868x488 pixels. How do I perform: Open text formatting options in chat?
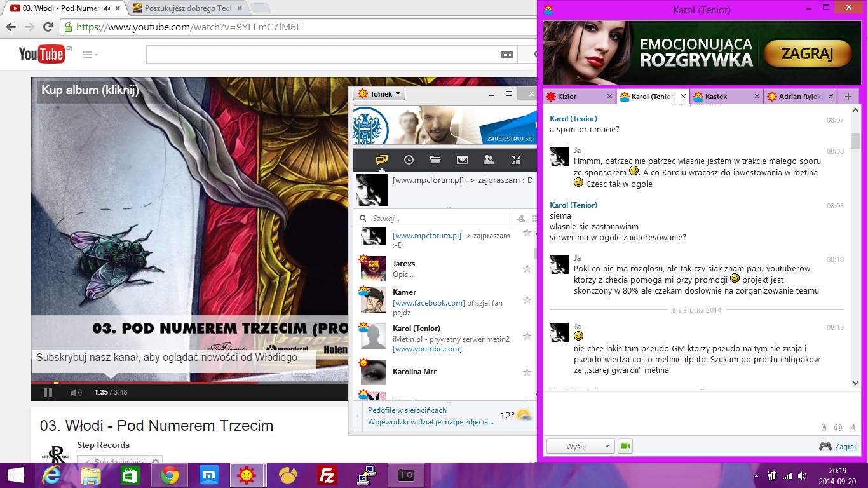coord(853,428)
